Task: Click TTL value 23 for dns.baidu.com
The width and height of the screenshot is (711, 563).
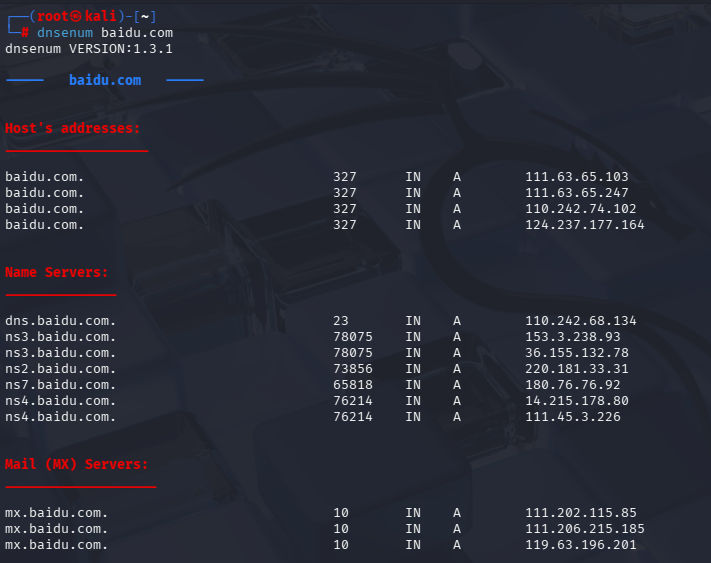Action: (x=341, y=321)
